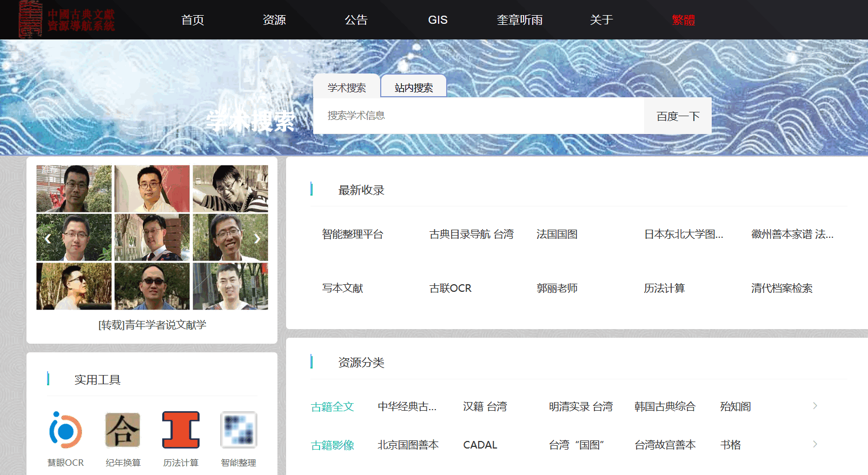Viewport: 868px width, 475px height.
Task: Switch language via 繁體 link
Action: (x=684, y=20)
